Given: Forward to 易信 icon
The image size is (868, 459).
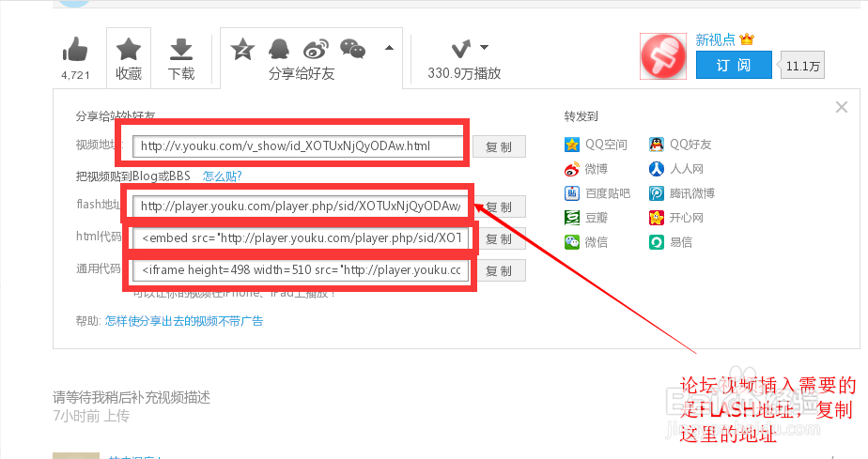Looking at the screenshot, I should 657,241.
